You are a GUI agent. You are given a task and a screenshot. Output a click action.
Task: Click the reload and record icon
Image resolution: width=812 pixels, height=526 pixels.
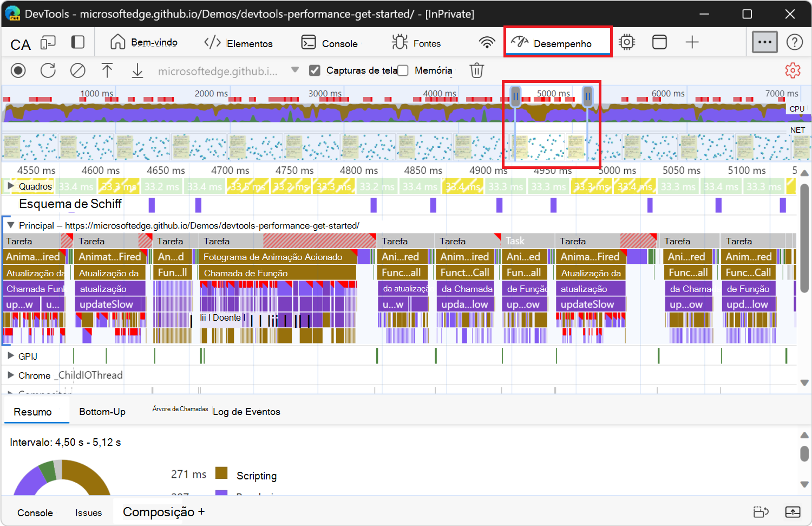[48, 70]
